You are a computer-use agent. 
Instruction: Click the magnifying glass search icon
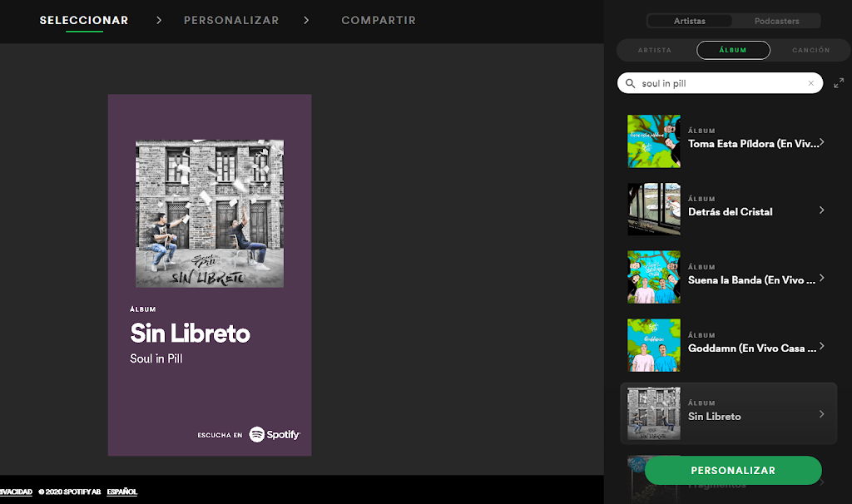[631, 83]
